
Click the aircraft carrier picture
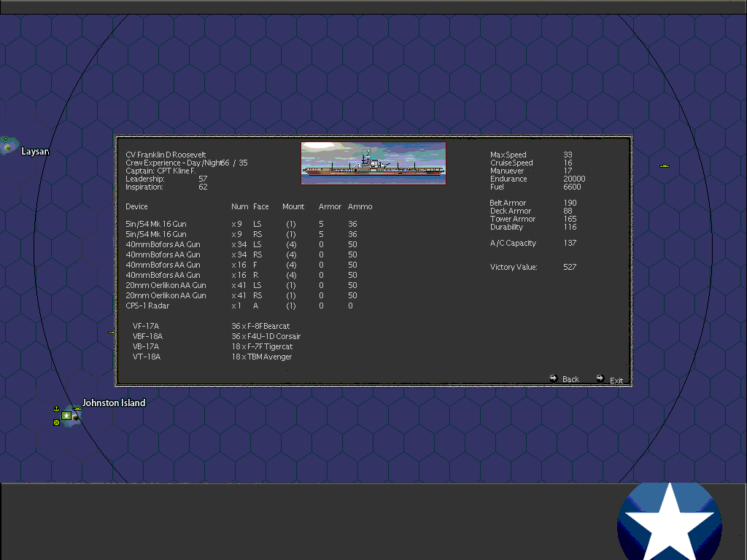(373, 163)
